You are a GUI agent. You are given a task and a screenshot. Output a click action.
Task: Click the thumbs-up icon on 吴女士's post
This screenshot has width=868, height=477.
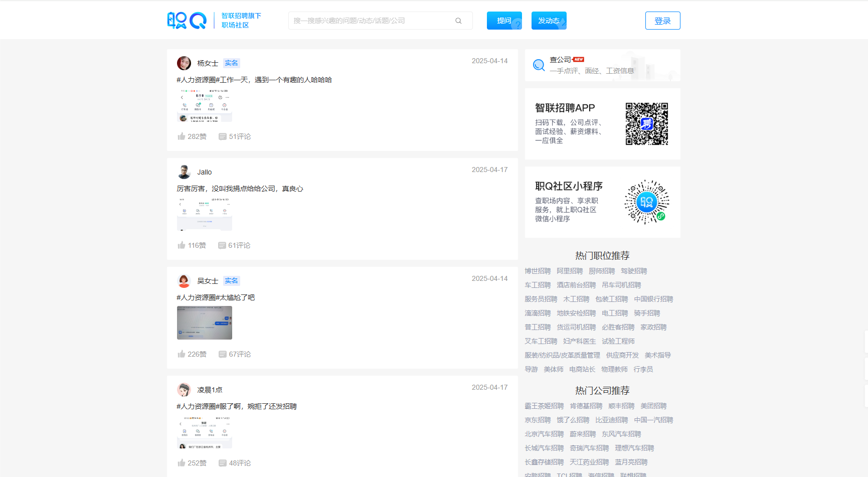tap(182, 354)
